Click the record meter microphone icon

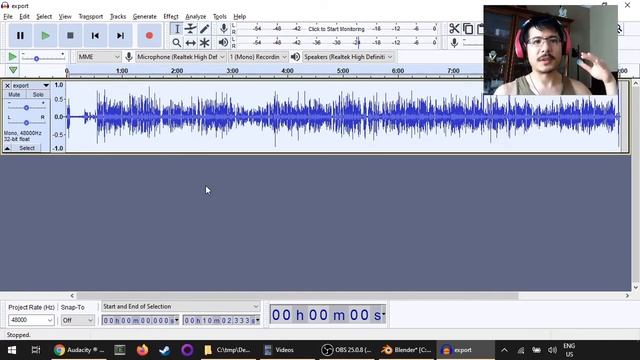click(223, 29)
